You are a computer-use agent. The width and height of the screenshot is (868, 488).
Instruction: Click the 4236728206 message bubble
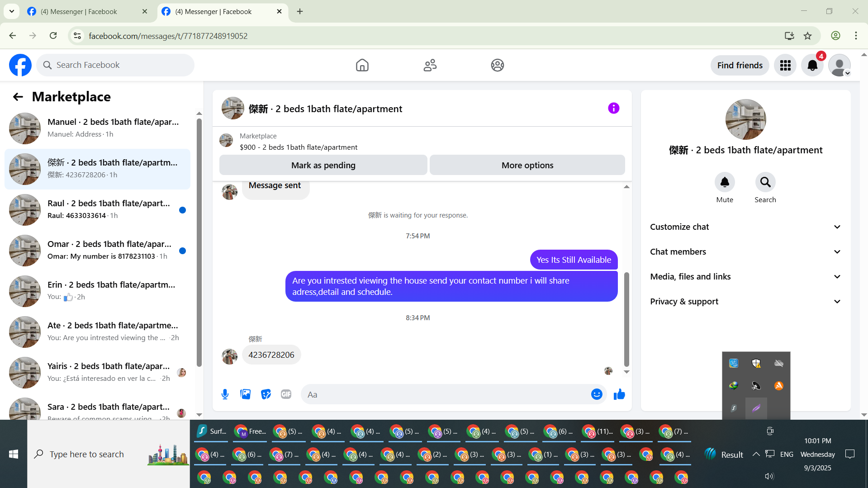point(271,355)
